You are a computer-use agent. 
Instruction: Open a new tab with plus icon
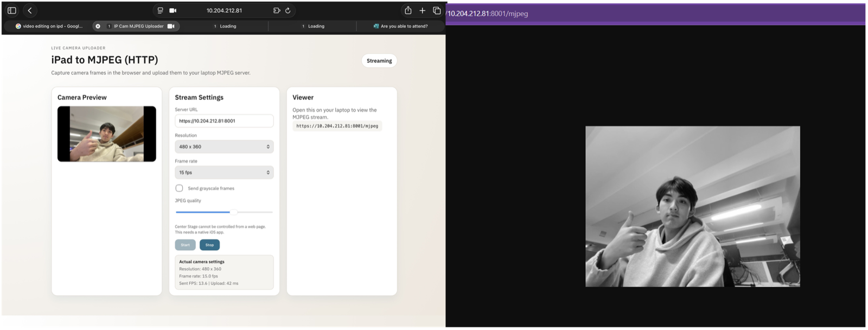pyautogui.click(x=422, y=10)
